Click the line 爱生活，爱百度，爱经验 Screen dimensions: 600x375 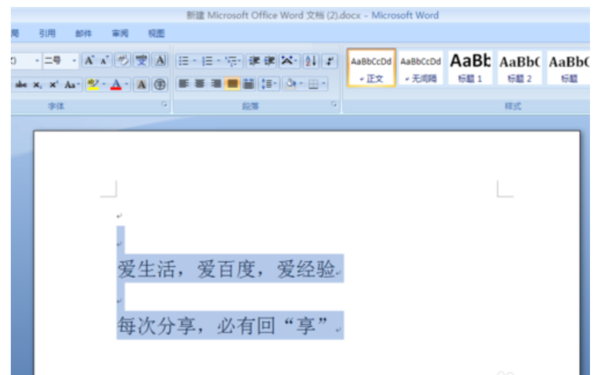coord(227,269)
